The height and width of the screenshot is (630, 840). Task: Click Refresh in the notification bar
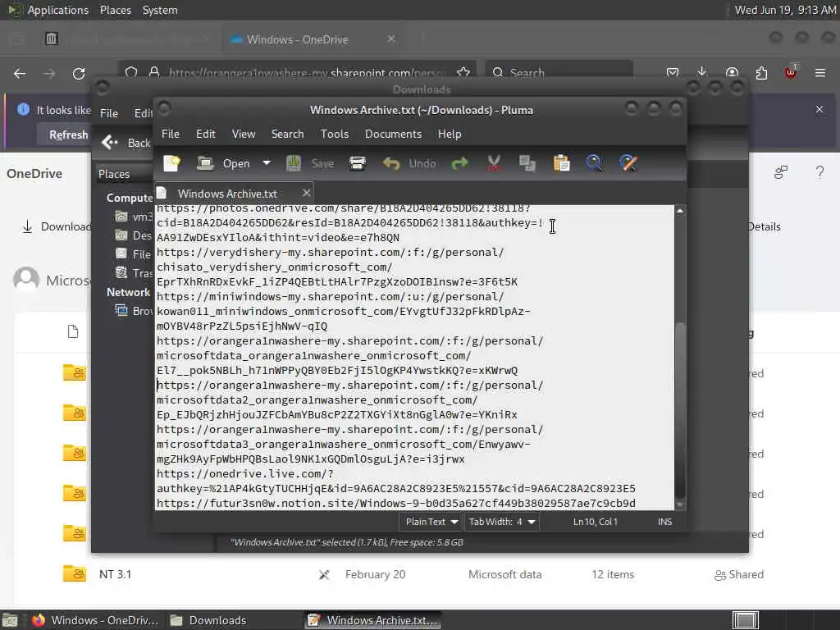[x=68, y=135]
